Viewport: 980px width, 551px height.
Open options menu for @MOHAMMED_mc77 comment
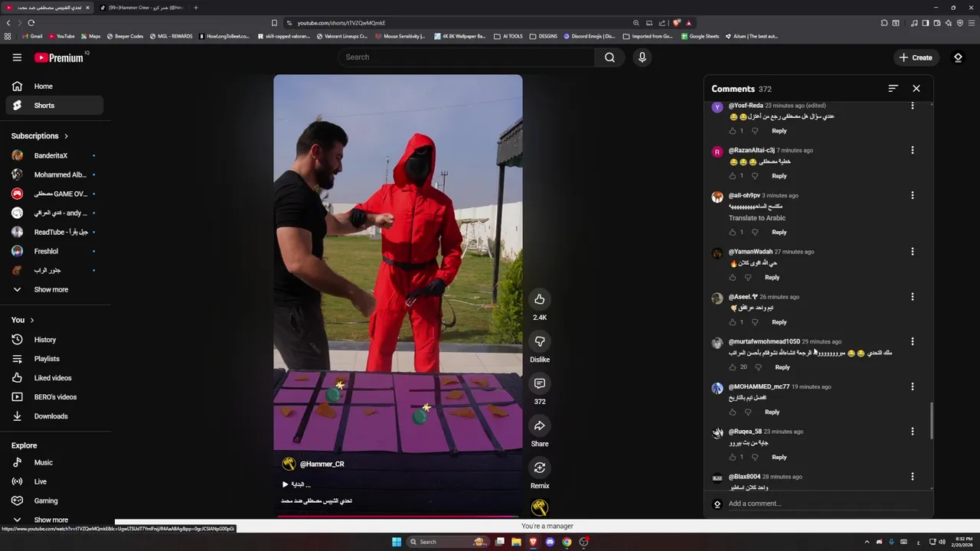click(x=913, y=387)
